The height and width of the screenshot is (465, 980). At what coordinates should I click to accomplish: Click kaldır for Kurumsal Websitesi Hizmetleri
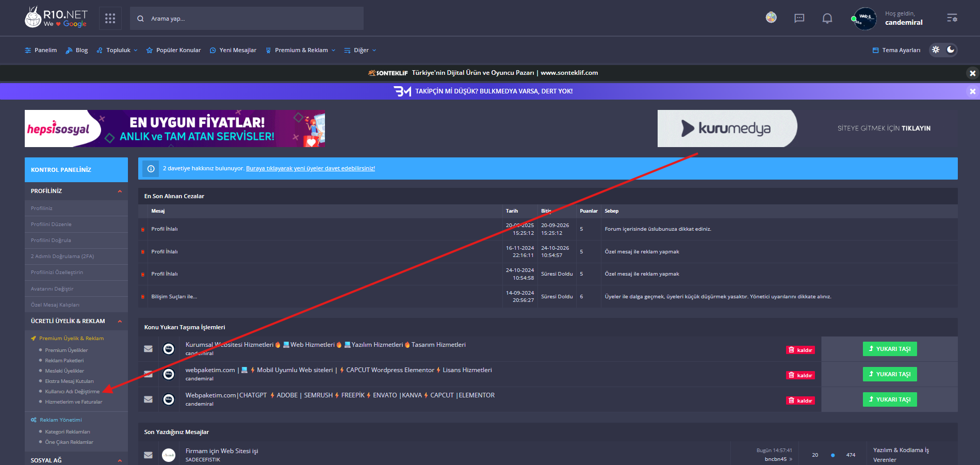(801, 350)
